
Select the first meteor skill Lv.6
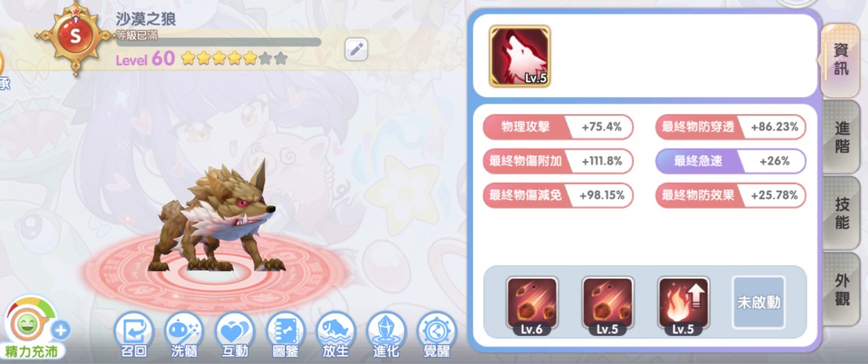tap(532, 306)
